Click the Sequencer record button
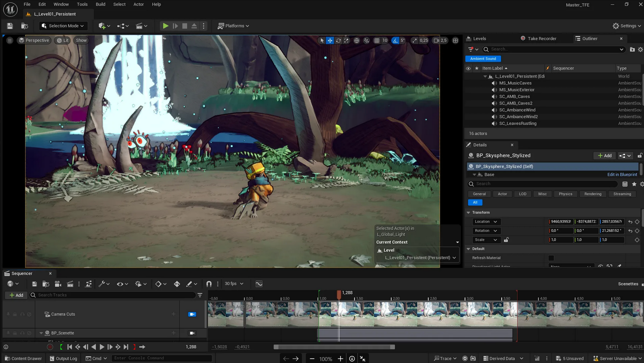The image size is (644, 363). pyautogui.click(x=50, y=347)
